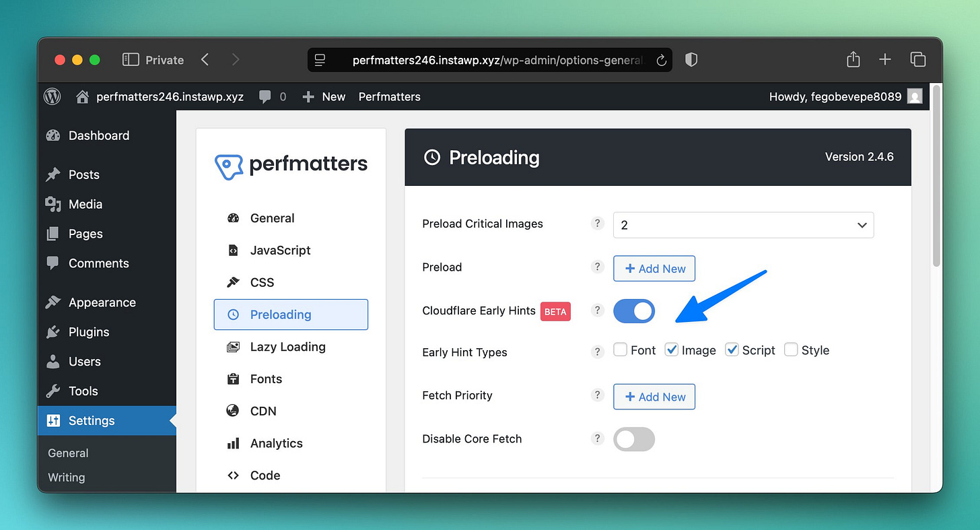The height and width of the screenshot is (530, 980).
Task: Click the Dashboard gauge icon in the sidebar
Action: click(53, 135)
